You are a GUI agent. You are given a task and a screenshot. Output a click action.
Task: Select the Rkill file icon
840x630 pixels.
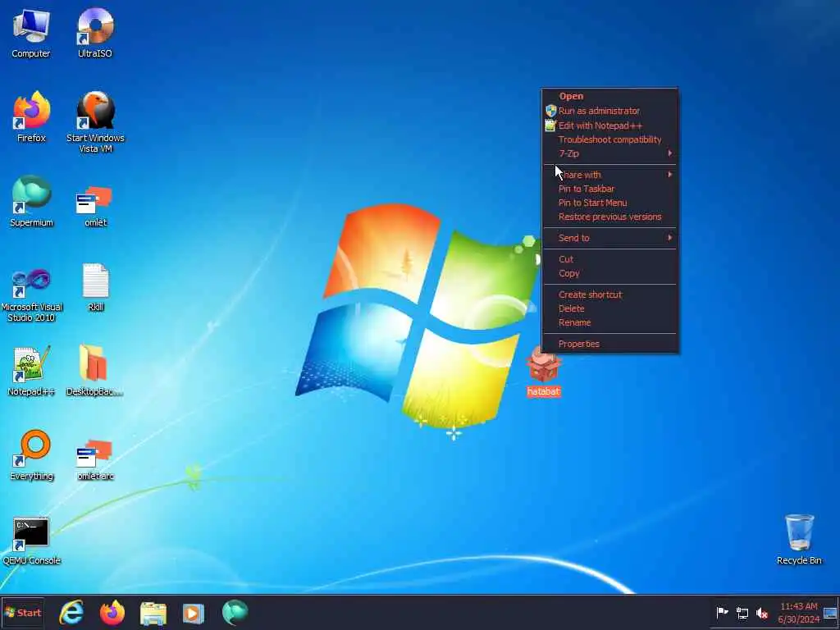[95, 288]
